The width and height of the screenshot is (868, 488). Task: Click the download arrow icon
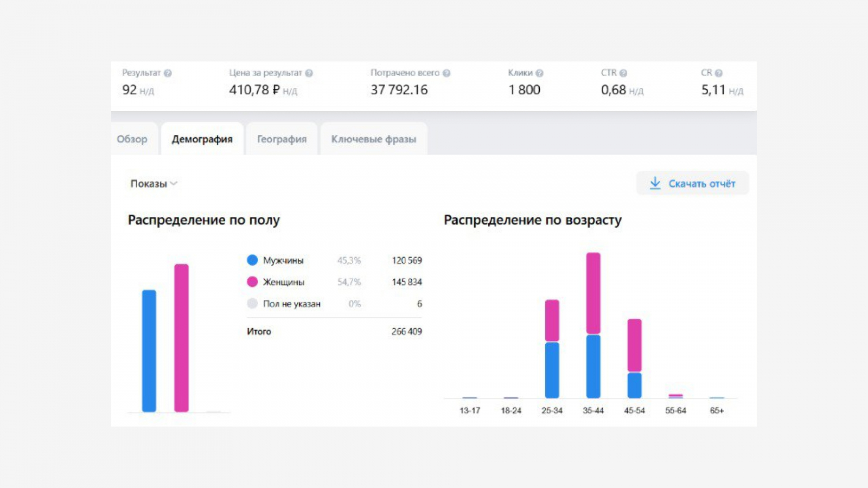655,183
